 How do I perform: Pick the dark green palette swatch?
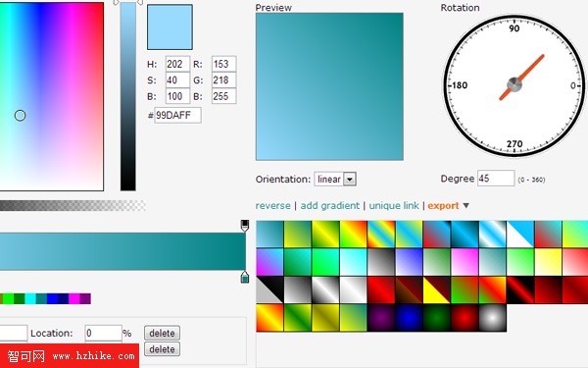coord(20,298)
